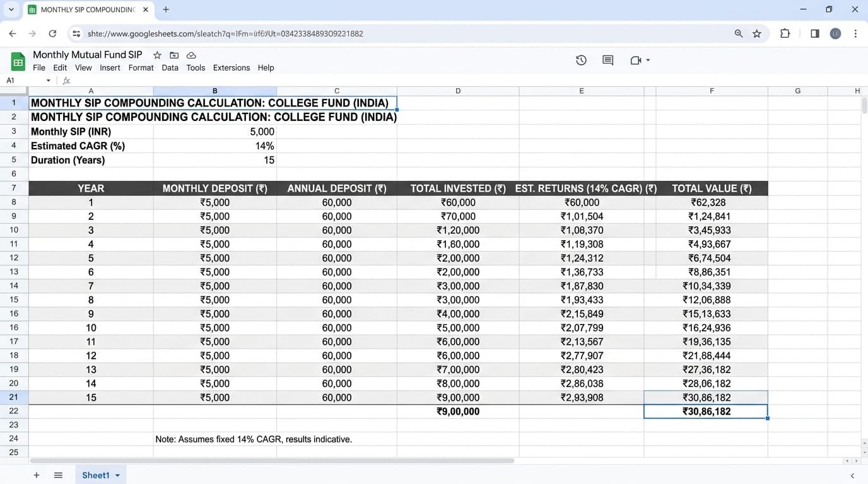
Task: Click the TOTAL INVESTED (₹) header cell
Action: [458, 188]
